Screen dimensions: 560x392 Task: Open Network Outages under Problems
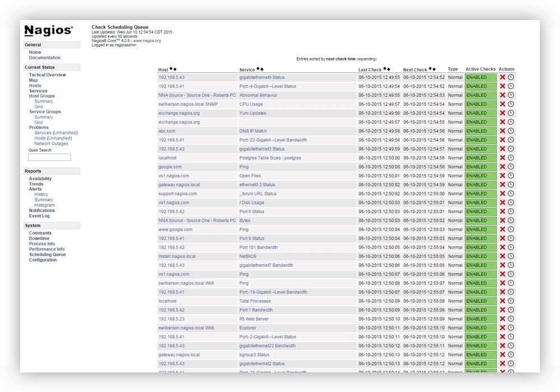click(x=51, y=144)
